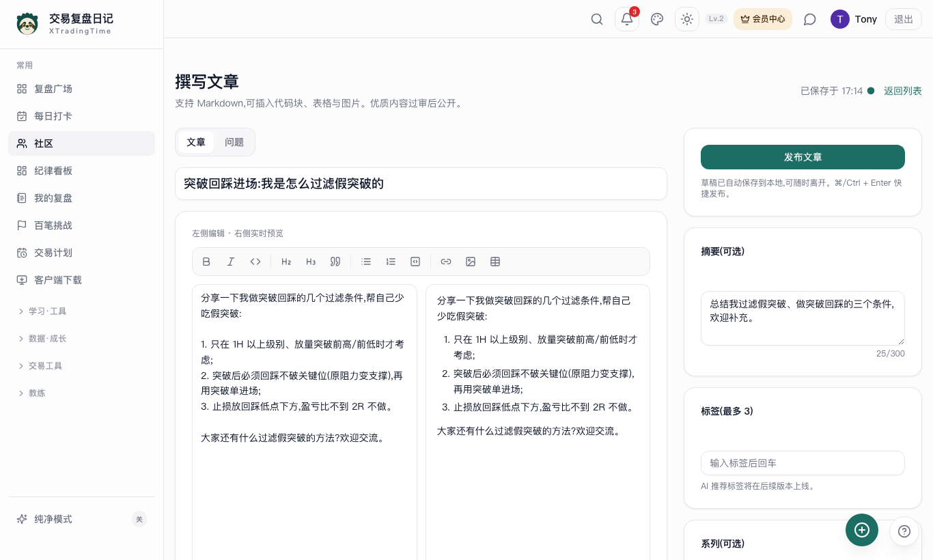Click the green floating plus button
Viewport: 933px width, 560px height.
[862, 530]
